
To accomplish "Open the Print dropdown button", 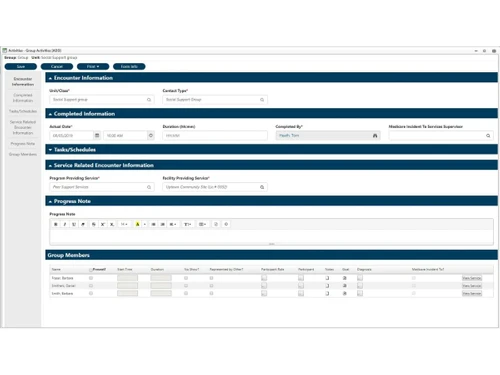I will click(93, 67).
